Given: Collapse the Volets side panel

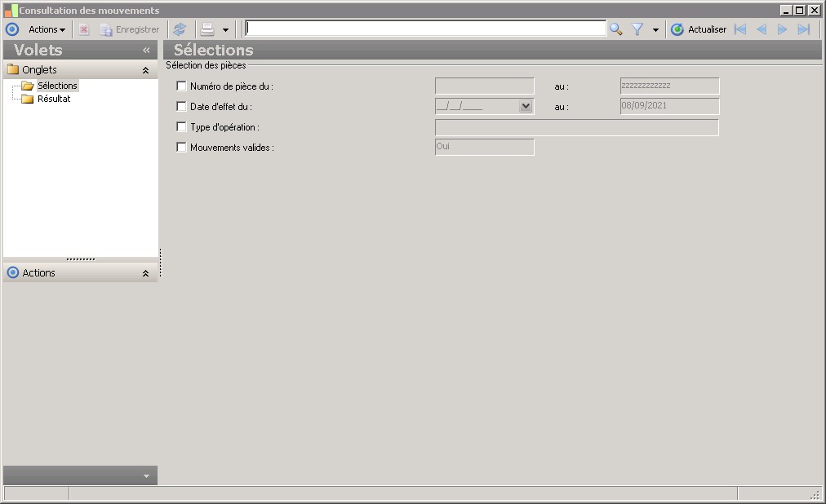Looking at the screenshot, I should click(x=146, y=51).
